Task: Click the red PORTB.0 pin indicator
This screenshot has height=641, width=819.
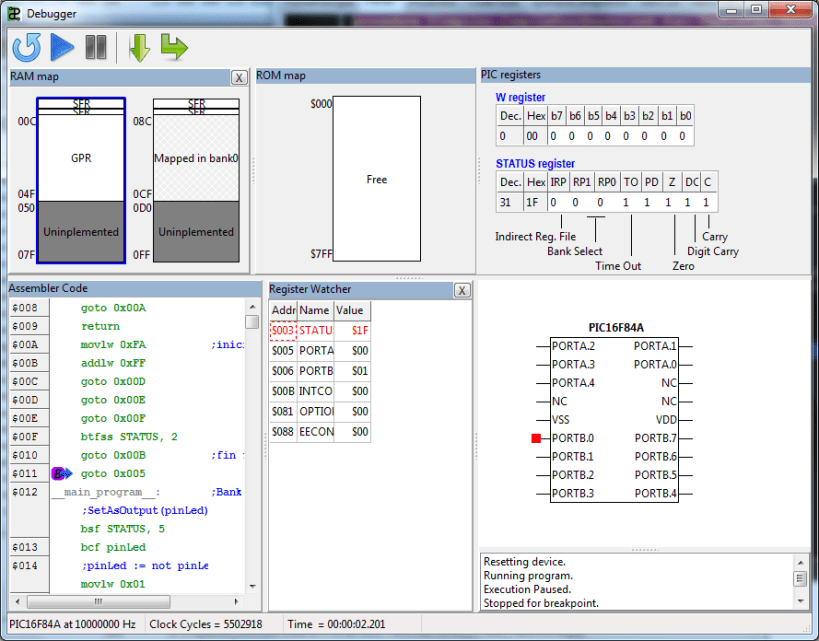Action: pos(536,438)
